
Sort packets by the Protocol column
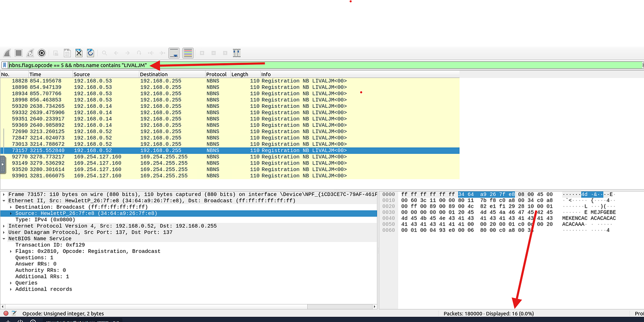(x=218, y=74)
